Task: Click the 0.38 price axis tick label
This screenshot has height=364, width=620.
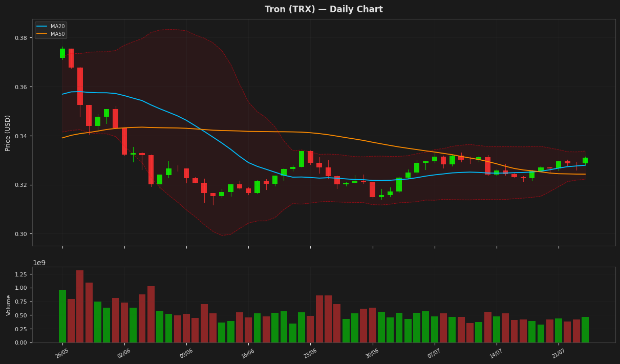Action: point(21,38)
